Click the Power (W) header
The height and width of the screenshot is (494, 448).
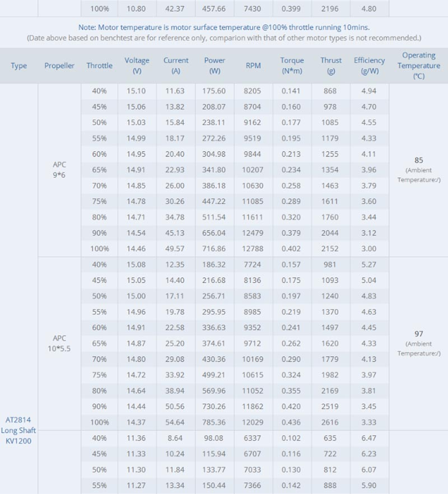click(214, 66)
